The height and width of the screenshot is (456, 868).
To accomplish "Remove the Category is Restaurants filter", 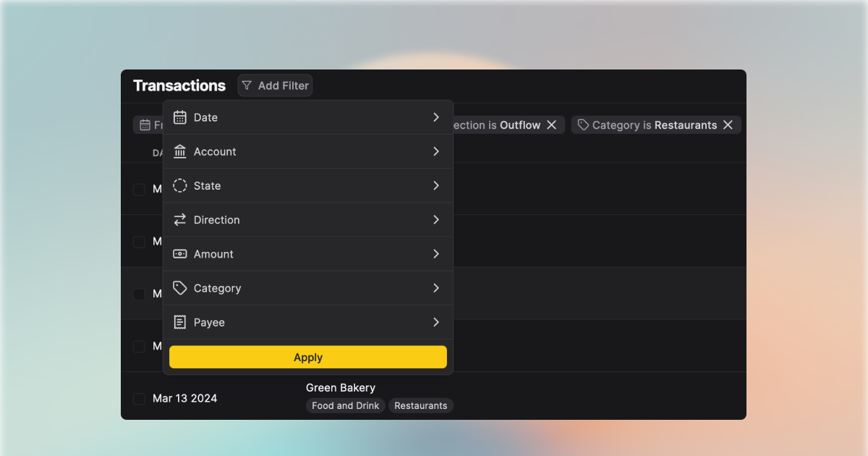I will tap(728, 125).
